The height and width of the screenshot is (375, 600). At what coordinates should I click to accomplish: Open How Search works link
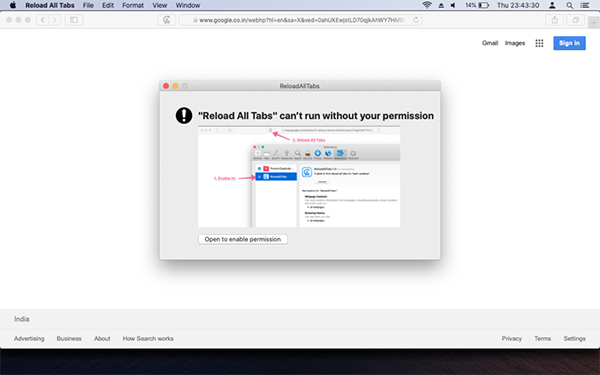pos(148,339)
